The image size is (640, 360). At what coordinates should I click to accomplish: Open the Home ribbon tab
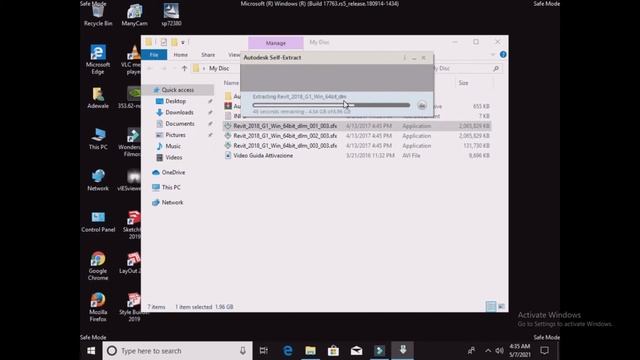click(x=180, y=55)
